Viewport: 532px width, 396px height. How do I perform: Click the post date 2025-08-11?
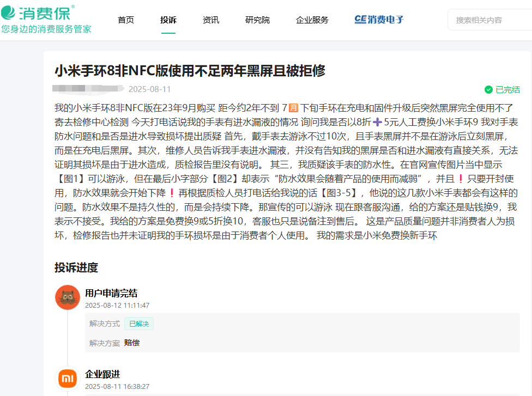[x=149, y=89]
